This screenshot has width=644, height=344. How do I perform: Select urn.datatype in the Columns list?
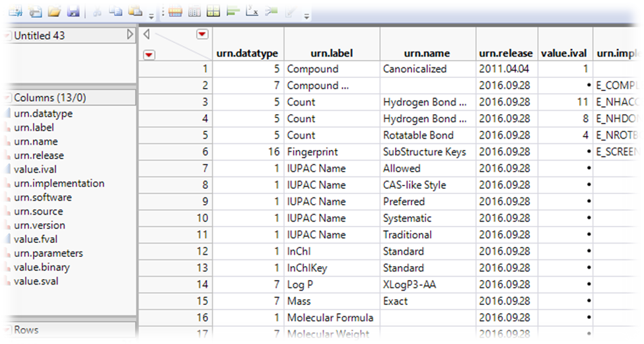point(43,114)
